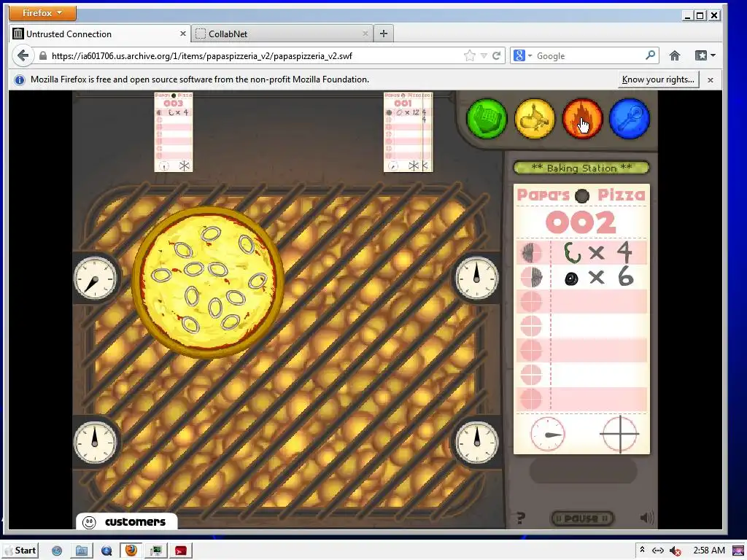
Task: Switch to the Untrusted Connection tab
Action: pos(99,34)
